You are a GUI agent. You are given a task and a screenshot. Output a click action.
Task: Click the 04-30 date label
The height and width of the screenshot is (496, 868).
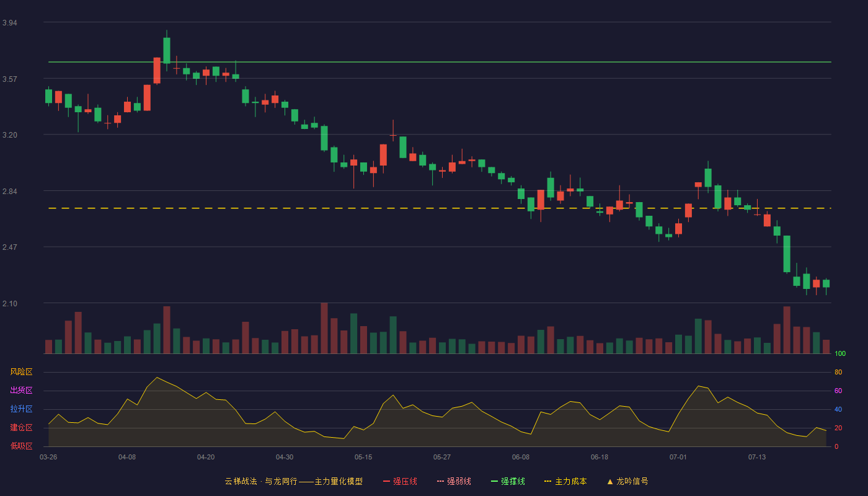285,457
